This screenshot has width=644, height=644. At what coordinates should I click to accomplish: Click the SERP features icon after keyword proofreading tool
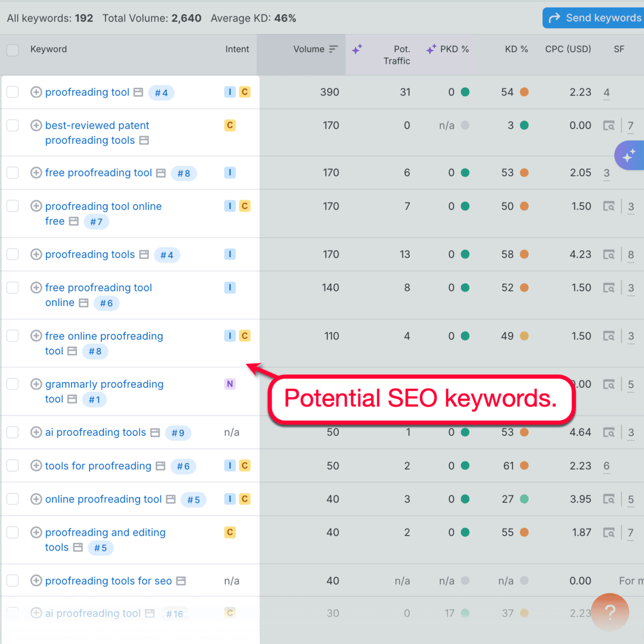(138, 92)
